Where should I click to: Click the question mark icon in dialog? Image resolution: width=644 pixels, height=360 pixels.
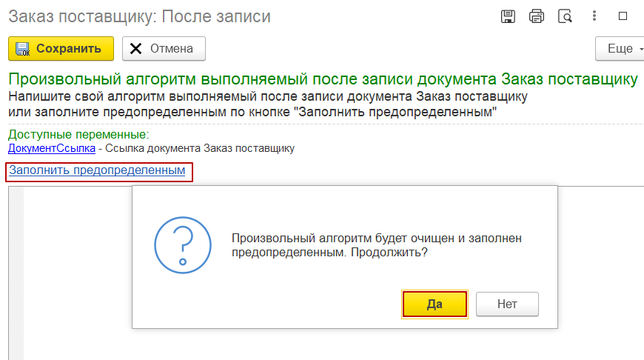[x=183, y=245]
